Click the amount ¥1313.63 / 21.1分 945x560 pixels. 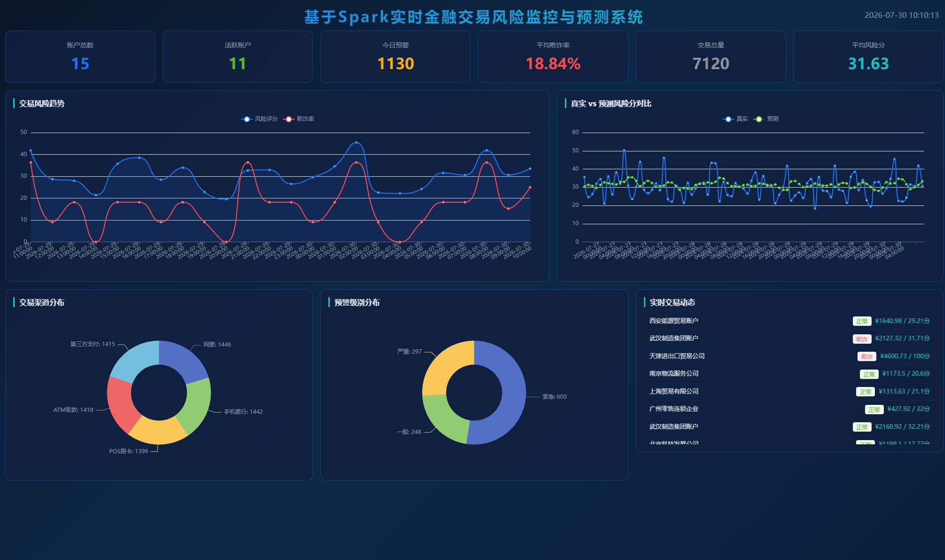click(x=904, y=391)
